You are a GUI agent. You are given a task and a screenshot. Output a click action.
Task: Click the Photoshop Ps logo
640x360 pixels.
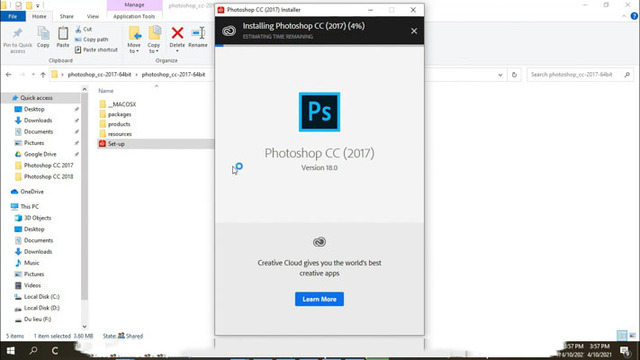pyautogui.click(x=319, y=112)
